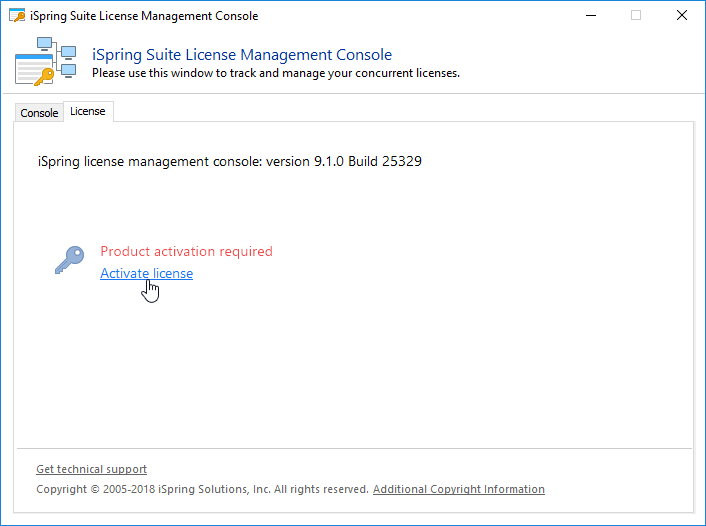This screenshot has height=526, width=706.
Task: Click the version 9.1.0 Build 25329 text
Action: tap(229, 160)
